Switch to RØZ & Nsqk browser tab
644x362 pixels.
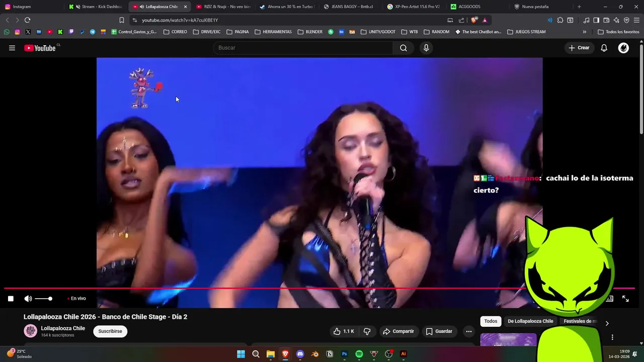tap(223, 7)
